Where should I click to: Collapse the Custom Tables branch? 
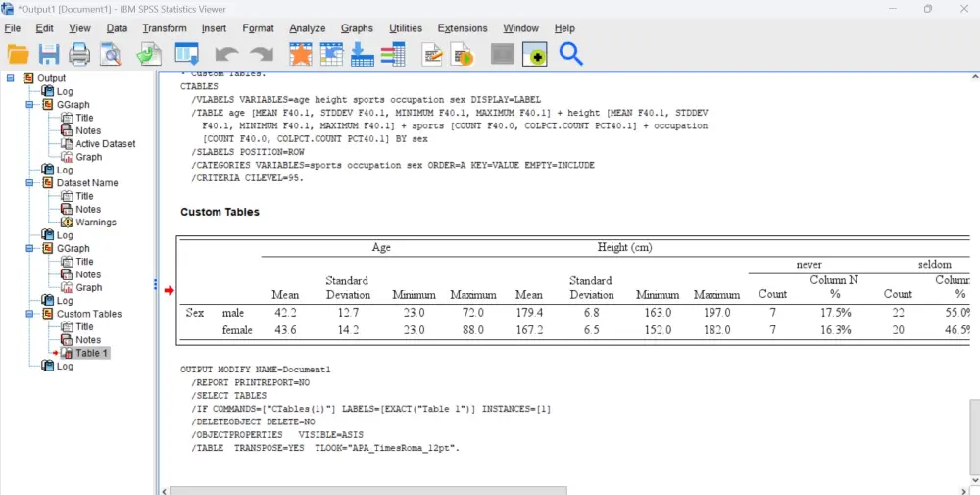pyautogui.click(x=29, y=314)
